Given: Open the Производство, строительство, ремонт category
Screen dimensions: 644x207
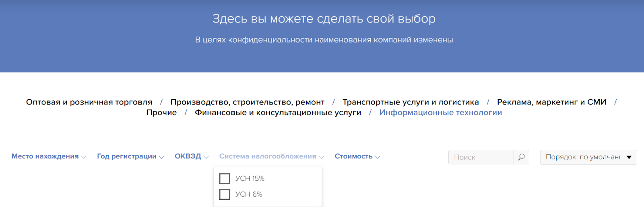Looking at the screenshot, I should click(247, 102).
